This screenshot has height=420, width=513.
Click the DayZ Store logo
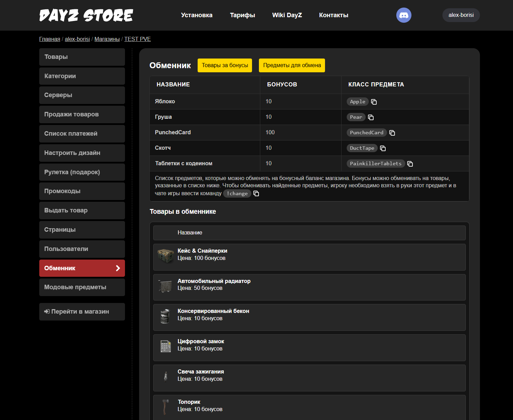click(86, 15)
